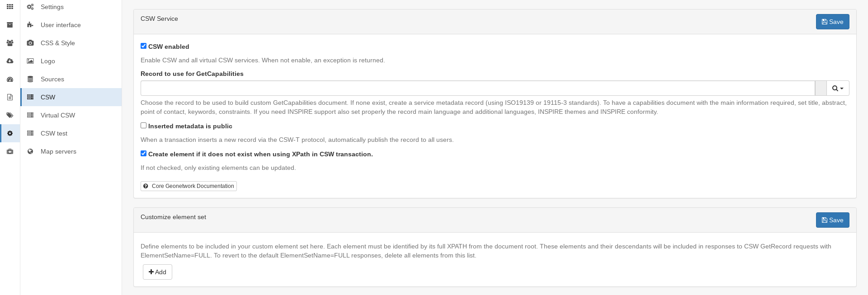Select the gear settings icon in sidebar
868x295 pixels.
click(x=10, y=133)
